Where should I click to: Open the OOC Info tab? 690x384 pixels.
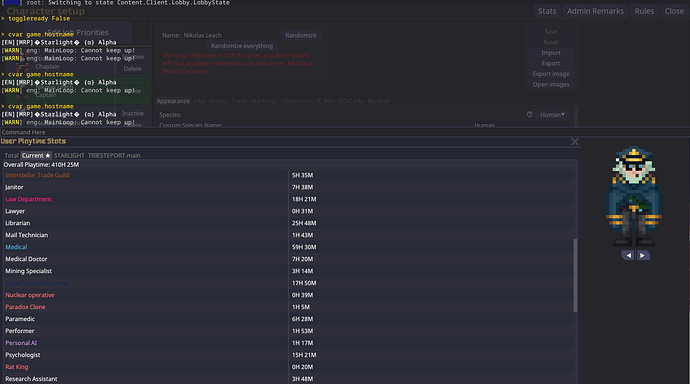tap(351, 101)
